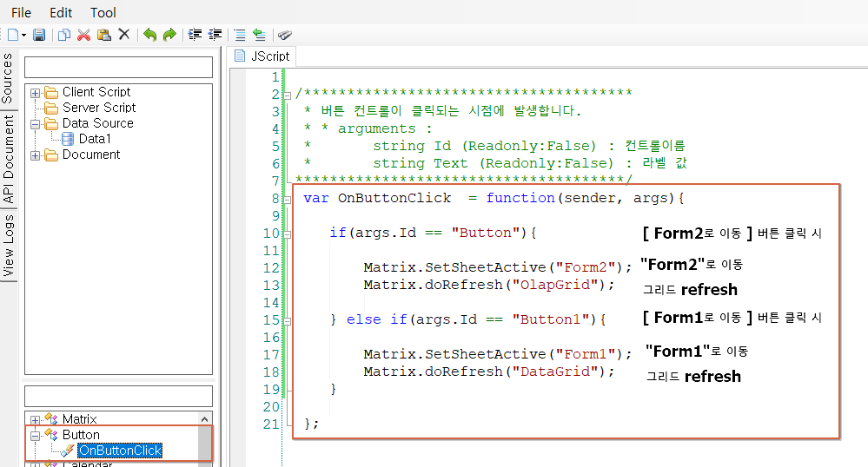Screen dimensions: 868x467
Task: Click the binoculars Find icon
Action: pos(285,35)
